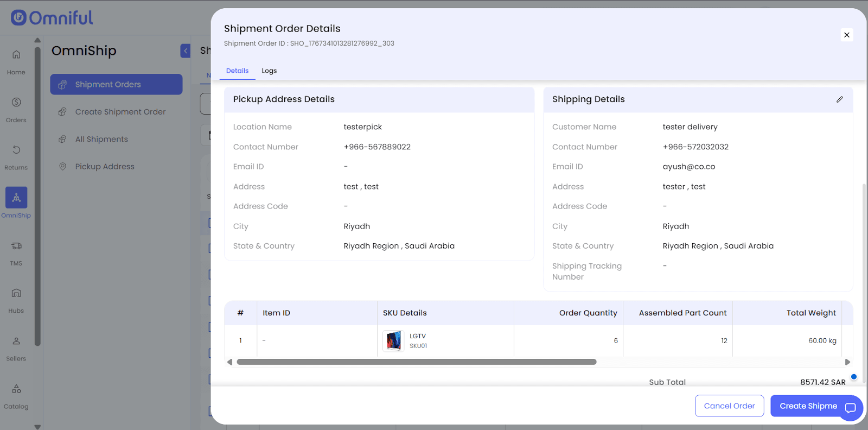Select the Details tab
The image size is (868, 430).
tap(237, 71)
